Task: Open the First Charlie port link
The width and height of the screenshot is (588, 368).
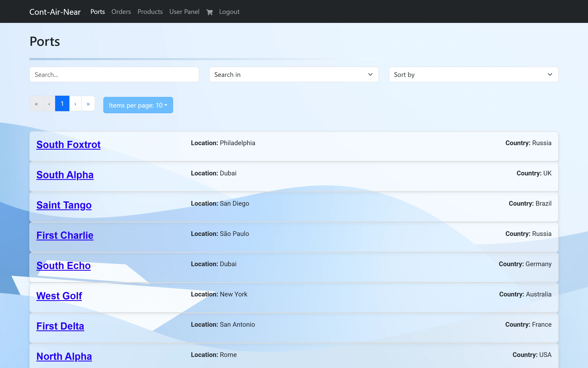Action: [65, 235]
